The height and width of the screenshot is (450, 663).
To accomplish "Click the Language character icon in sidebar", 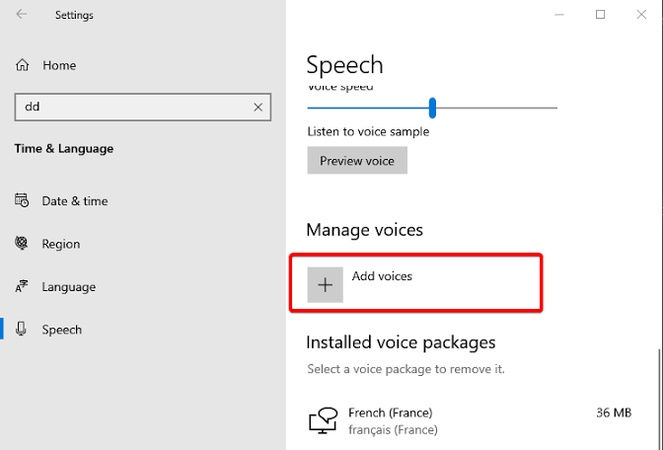I will click(x=22, y=287).
